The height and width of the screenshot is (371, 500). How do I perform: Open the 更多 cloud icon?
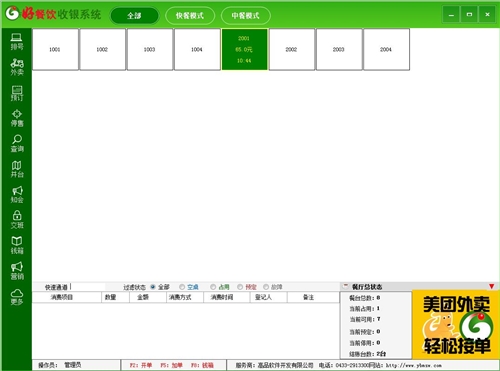tap(17, 297)
